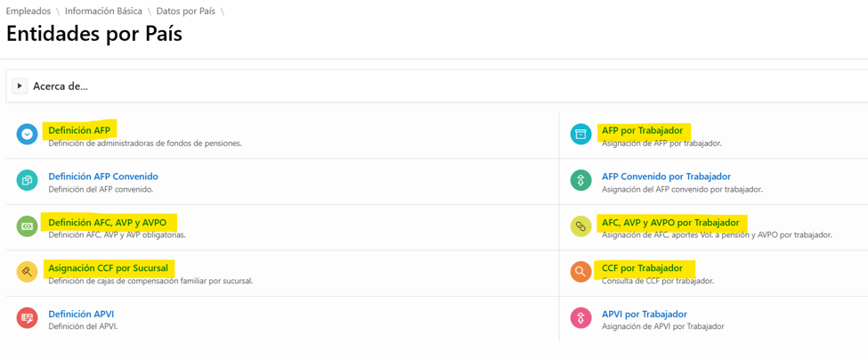Image resolution: width=868 pixels, height=361 pixels.
Task: Click the teal Definición AFP Convenido icon
Action: point(27,180)
